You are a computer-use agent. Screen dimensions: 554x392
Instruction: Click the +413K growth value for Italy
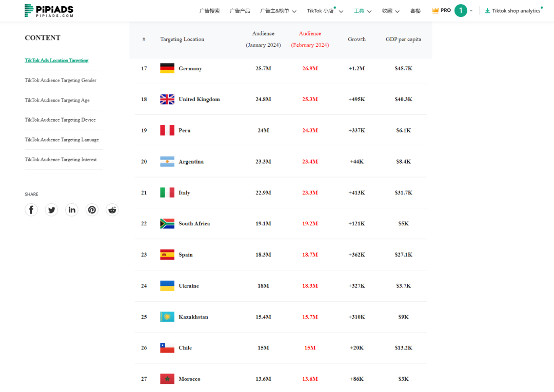pos(357,192)
